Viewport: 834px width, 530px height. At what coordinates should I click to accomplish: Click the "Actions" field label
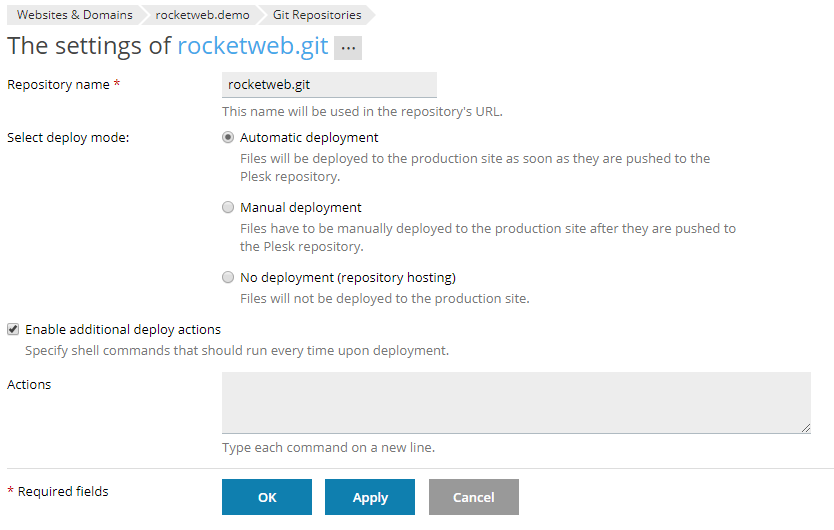[29, 384]
